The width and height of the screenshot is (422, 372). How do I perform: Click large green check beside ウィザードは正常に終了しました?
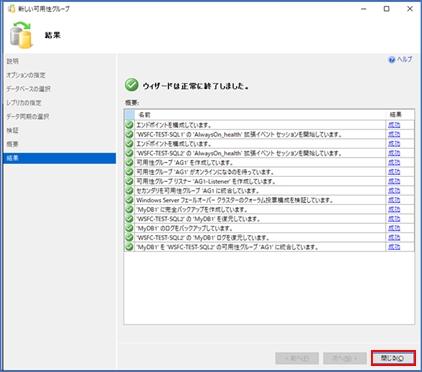tap(132, 85)
